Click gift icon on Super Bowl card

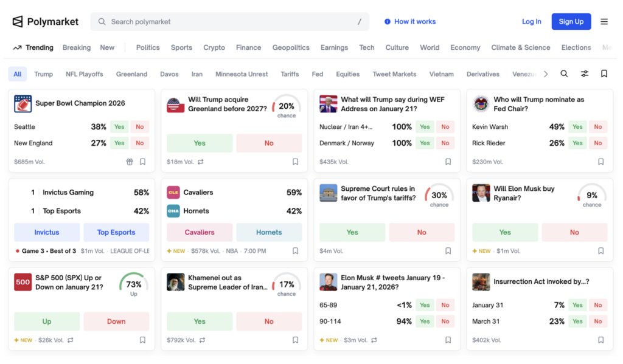pyautogui.click(x=129, y=162)
